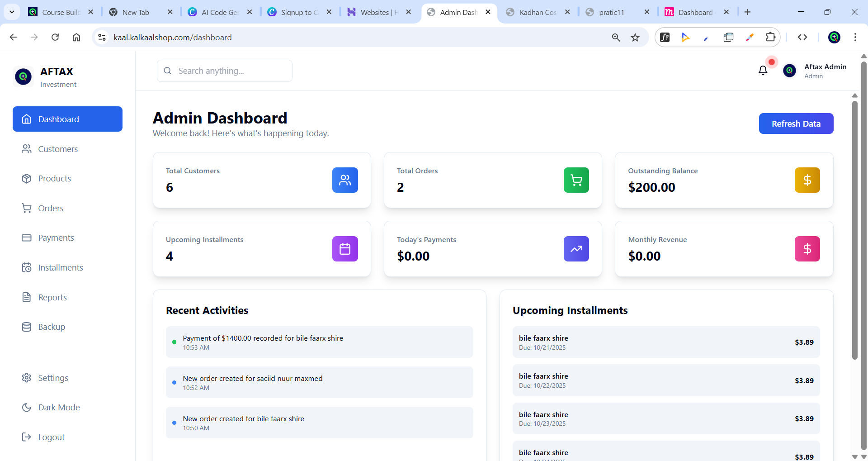Click inside the Search anything field
Image resolution: width=868 pixels, height=461 pixels.
pos(224,71)
